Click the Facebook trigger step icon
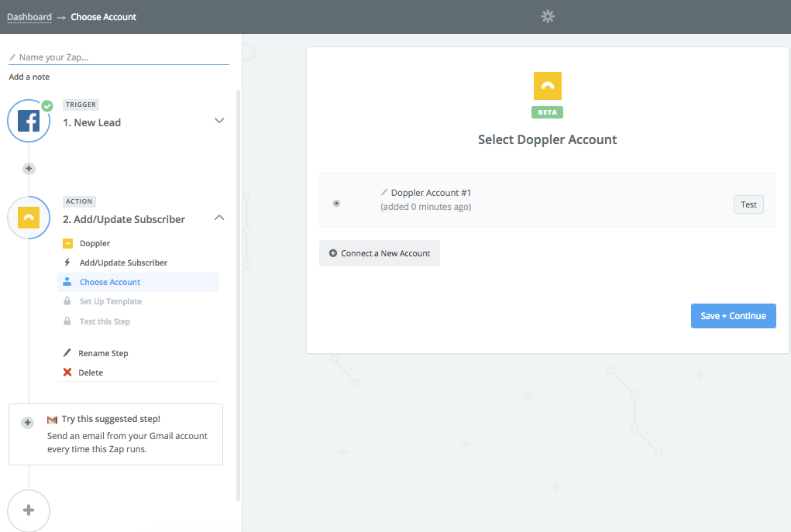The width and height of the screenshot is (791, 532). pos(29,121)
